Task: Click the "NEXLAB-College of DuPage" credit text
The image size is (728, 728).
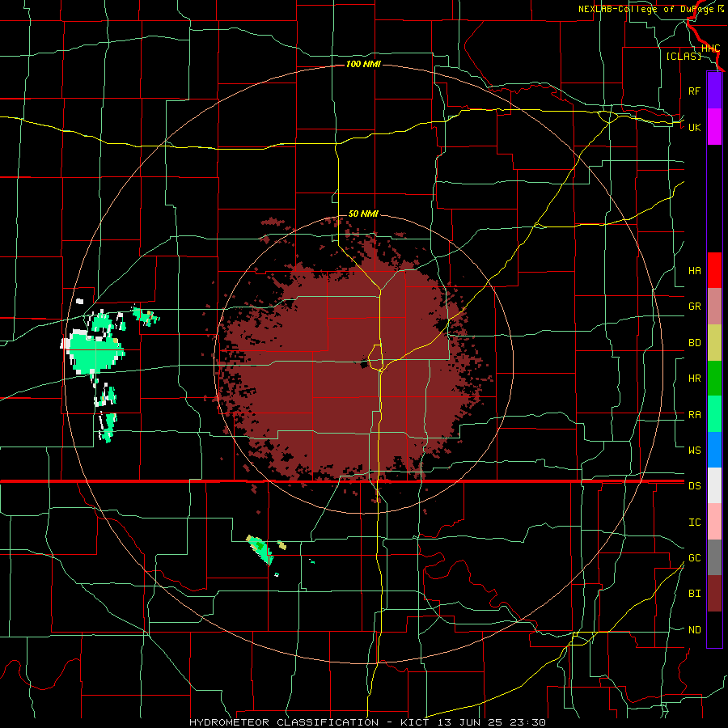Action: click(x=647, y=9)
